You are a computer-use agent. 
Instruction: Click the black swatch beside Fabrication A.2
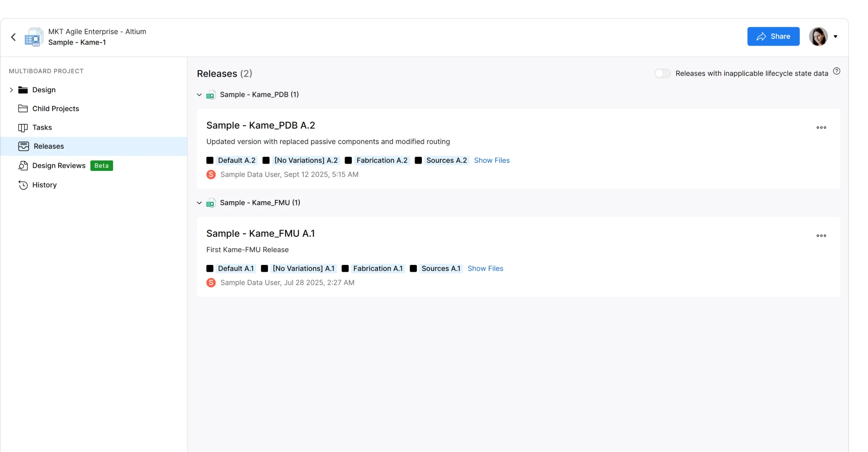pyautogui.click(x=349, y=160)
